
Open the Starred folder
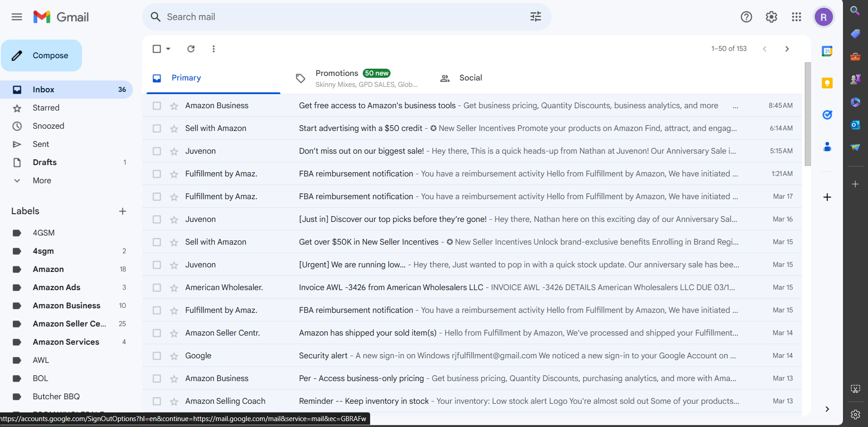coord(66,108)
